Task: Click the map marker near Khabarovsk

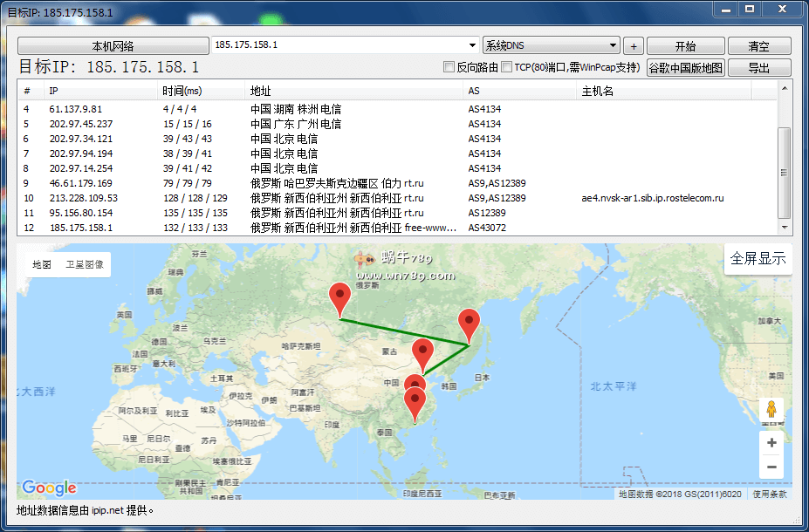Action: 470,324
